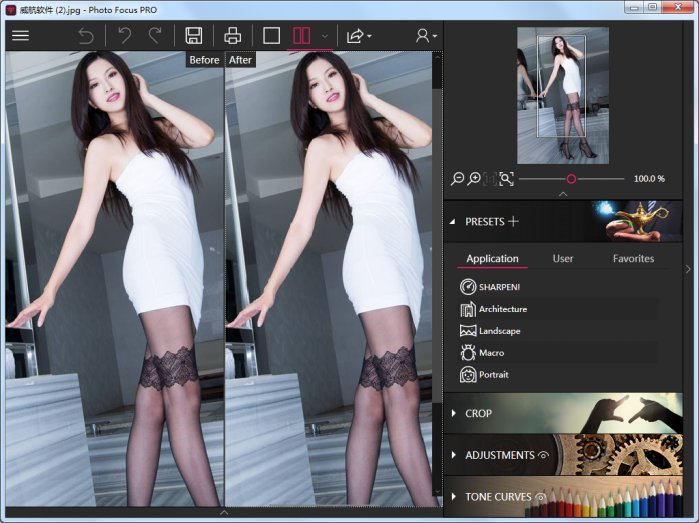
Task: Click the Architecture preset icon
Action: click(x=468, y=309)
